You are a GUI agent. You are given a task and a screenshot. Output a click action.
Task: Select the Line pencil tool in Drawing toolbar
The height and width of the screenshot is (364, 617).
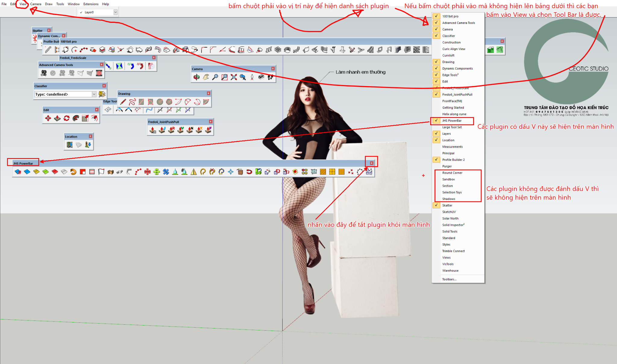(x=123, y=102)
